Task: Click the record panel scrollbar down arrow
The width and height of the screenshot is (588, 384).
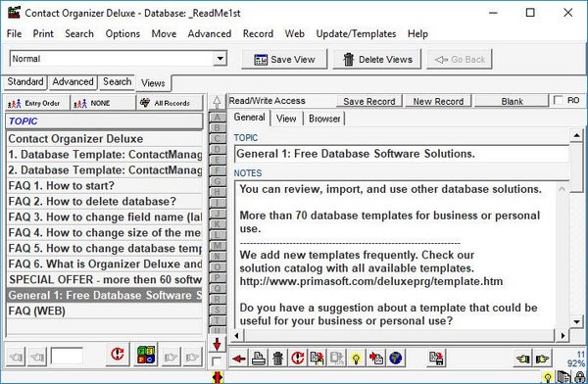Action: [576, 321]
